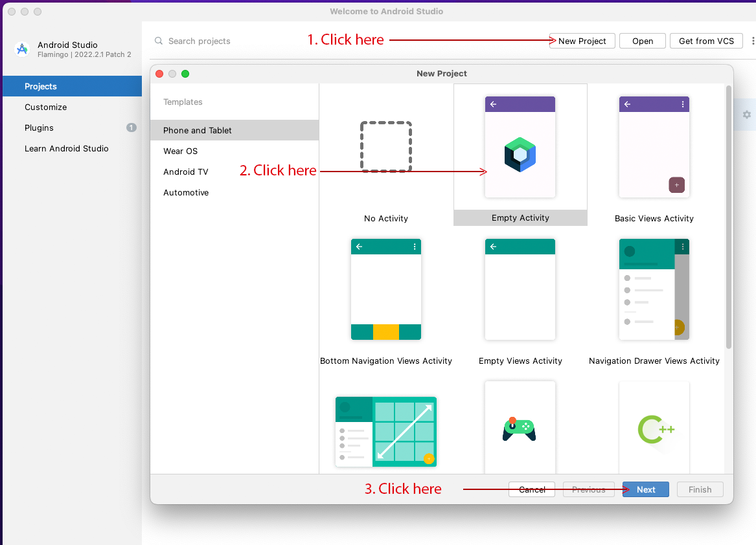Click the Templates heading text
756x545 pixels.
pos(183,102)
